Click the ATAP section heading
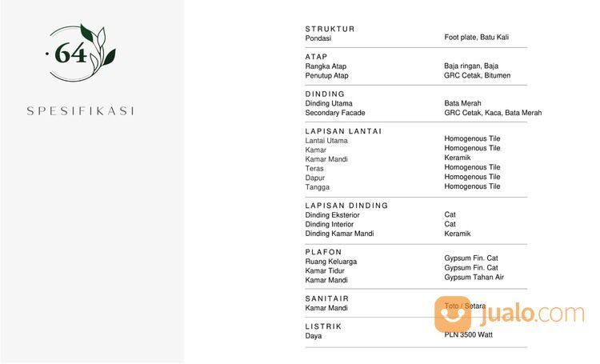Screen dimensions: 600x364 [316, 57]
